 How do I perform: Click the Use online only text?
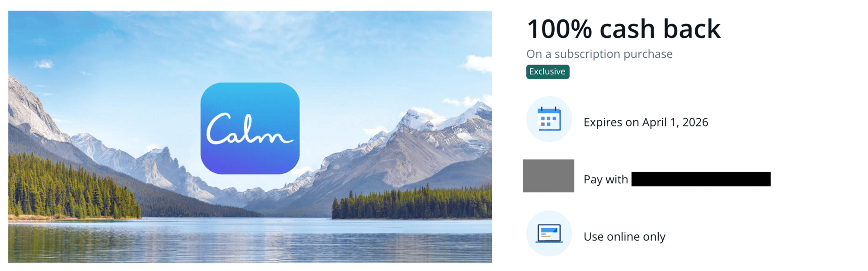(624, 237)
